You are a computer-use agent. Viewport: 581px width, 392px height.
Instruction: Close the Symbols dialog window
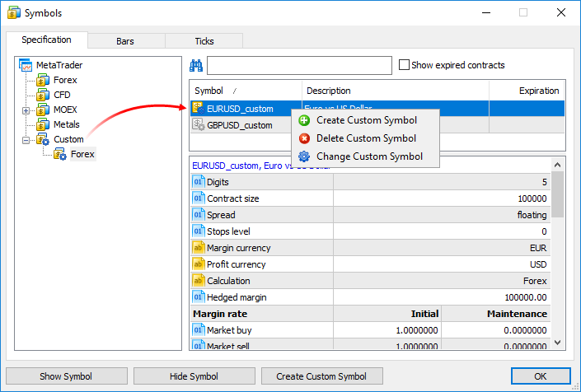561,12
